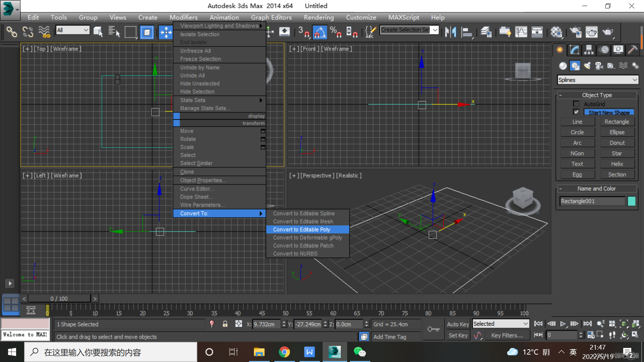Toggle the Percent Snap icon
This screenshot has width=644, height=362.
click(335, 32)
